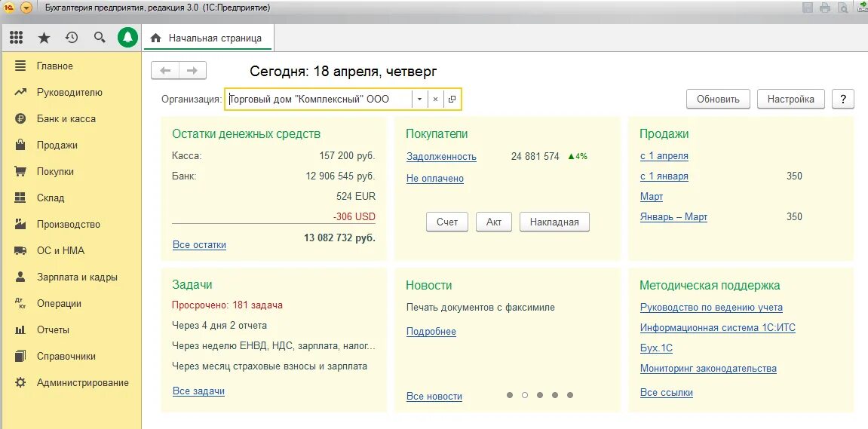Open Руководство по ведению учета link

(711, 308)
